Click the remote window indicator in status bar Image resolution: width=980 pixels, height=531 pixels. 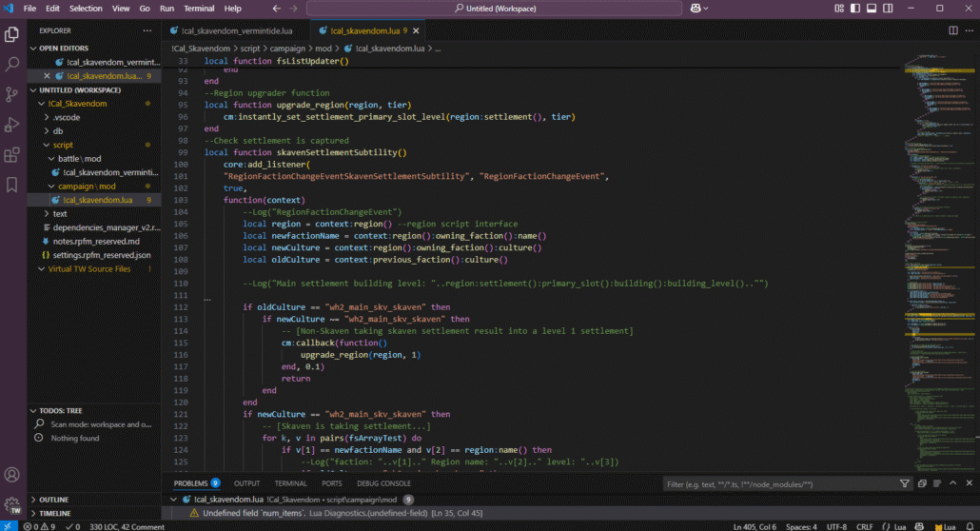coord(9,526)
